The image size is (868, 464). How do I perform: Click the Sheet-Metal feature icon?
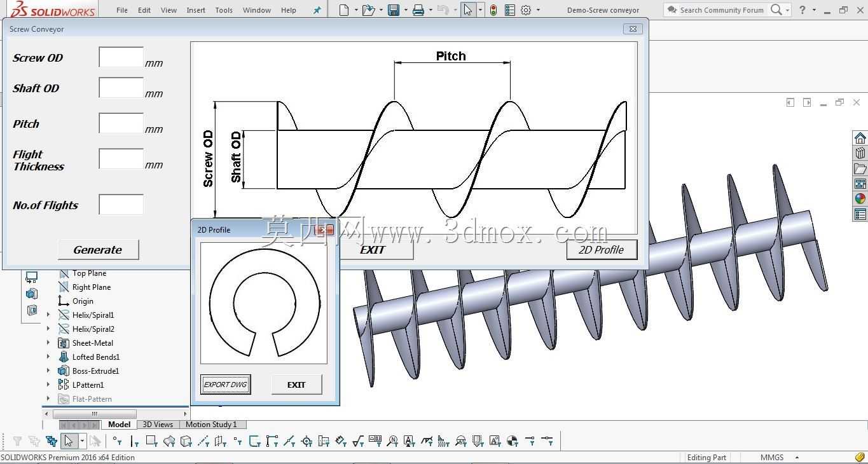64,343
